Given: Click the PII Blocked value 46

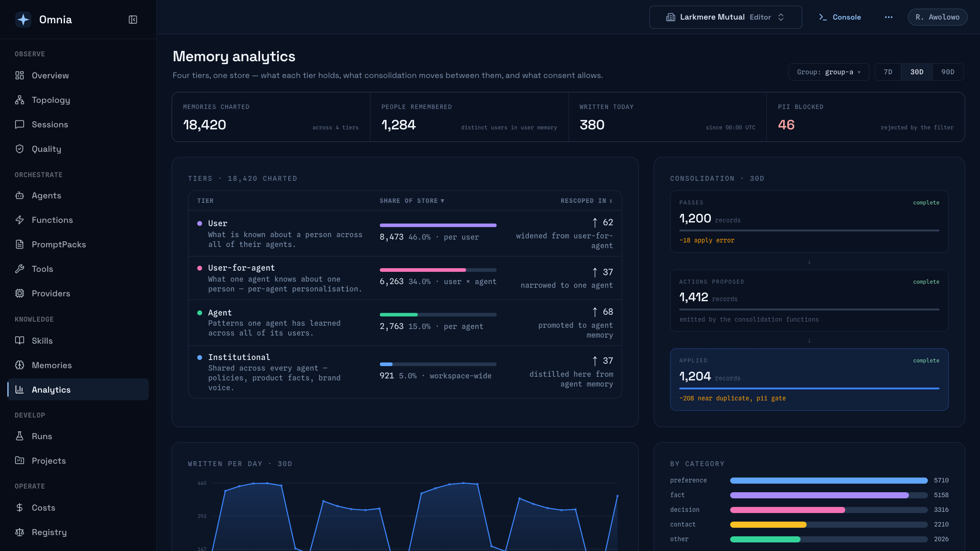Looking at the screenshot, I should click(786, 125).
